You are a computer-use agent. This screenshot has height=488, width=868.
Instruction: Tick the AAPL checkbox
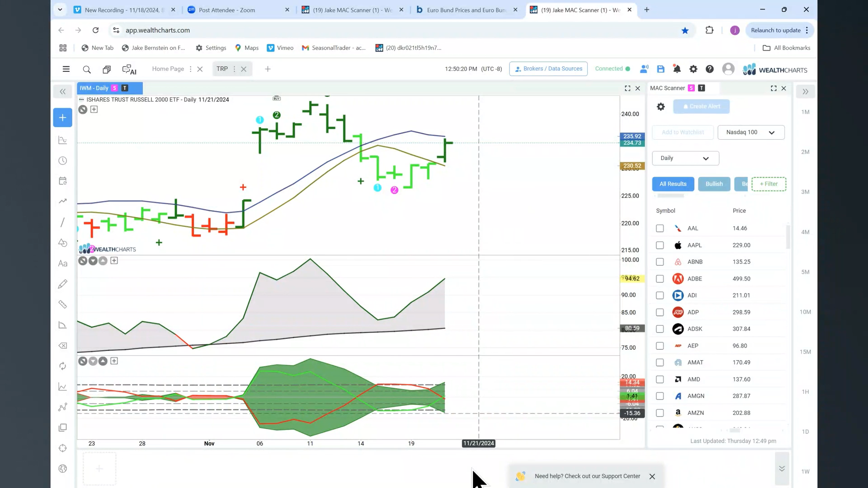pos(660,245)
